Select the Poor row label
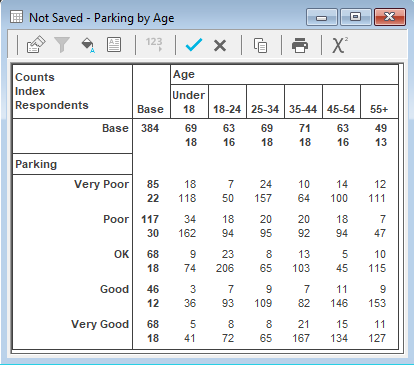This screenshot has width=414, height=365. pyautogui.click(x=116, y=219)
